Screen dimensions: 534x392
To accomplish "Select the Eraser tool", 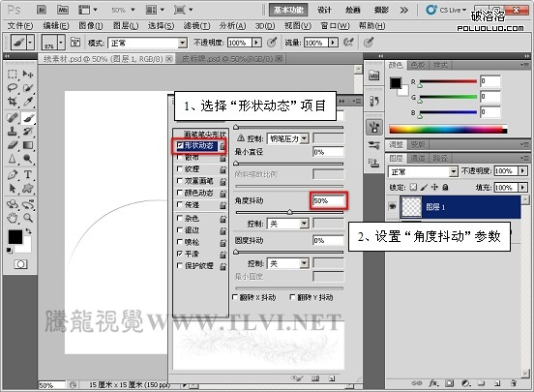I will 13,145.
